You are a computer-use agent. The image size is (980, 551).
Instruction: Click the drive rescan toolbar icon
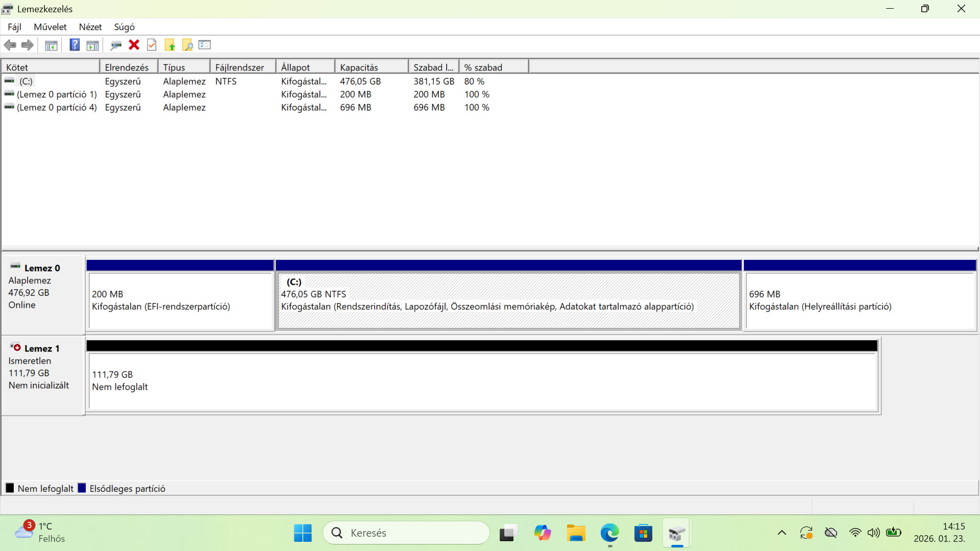(116, 45)
